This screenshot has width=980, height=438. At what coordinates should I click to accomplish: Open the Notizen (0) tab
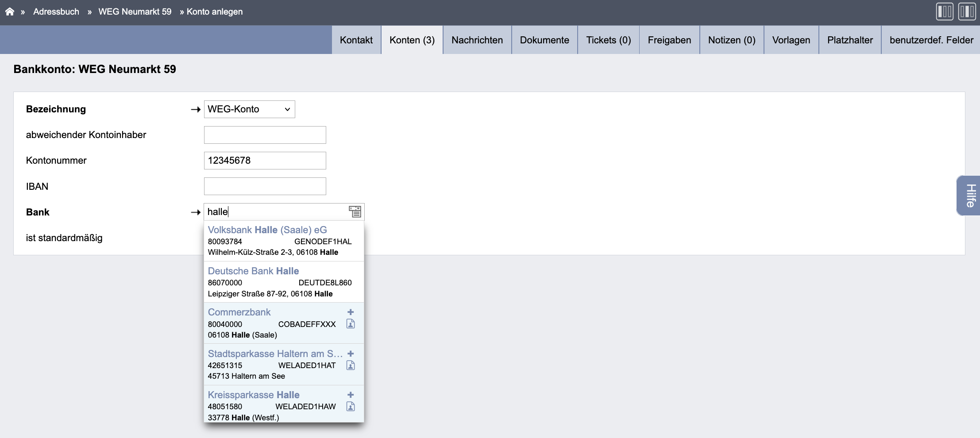(732, 40)
